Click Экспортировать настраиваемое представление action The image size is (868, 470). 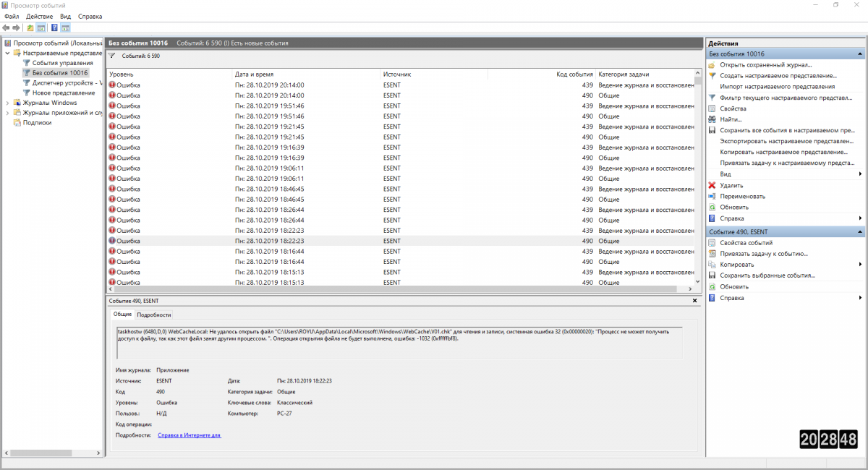pos(788,141)
